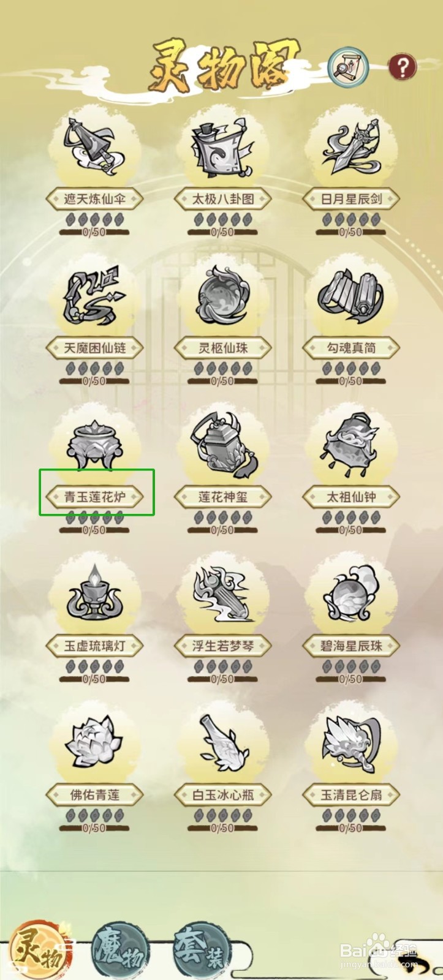
Task: Open the magnifier scroll search icon
Action: (x=348, y=67)
